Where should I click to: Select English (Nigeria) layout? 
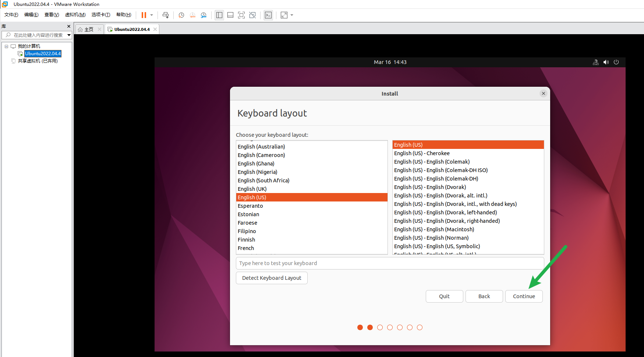[x=312, y=172]
